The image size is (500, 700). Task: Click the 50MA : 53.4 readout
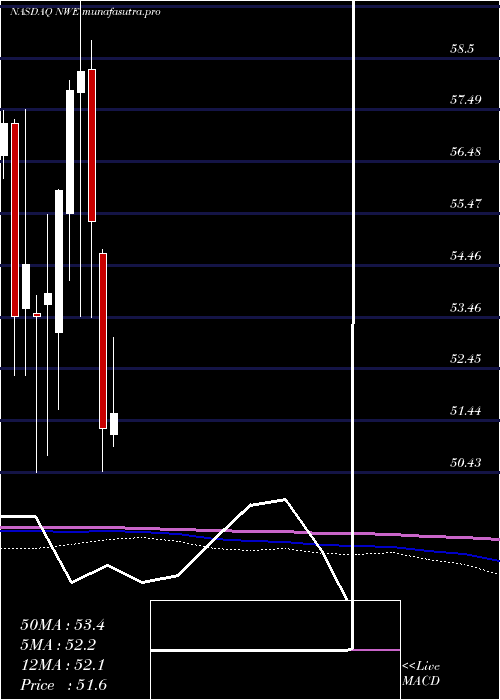coord(62,625)
